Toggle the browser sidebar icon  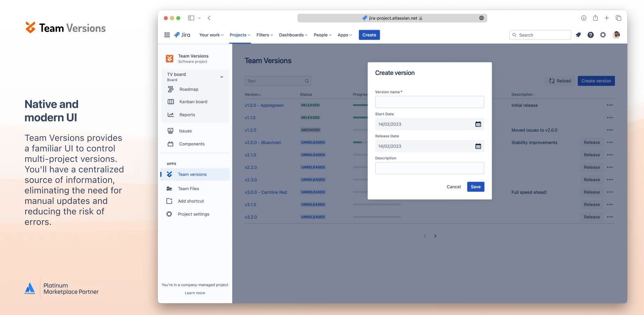click(x=191, y=18)
